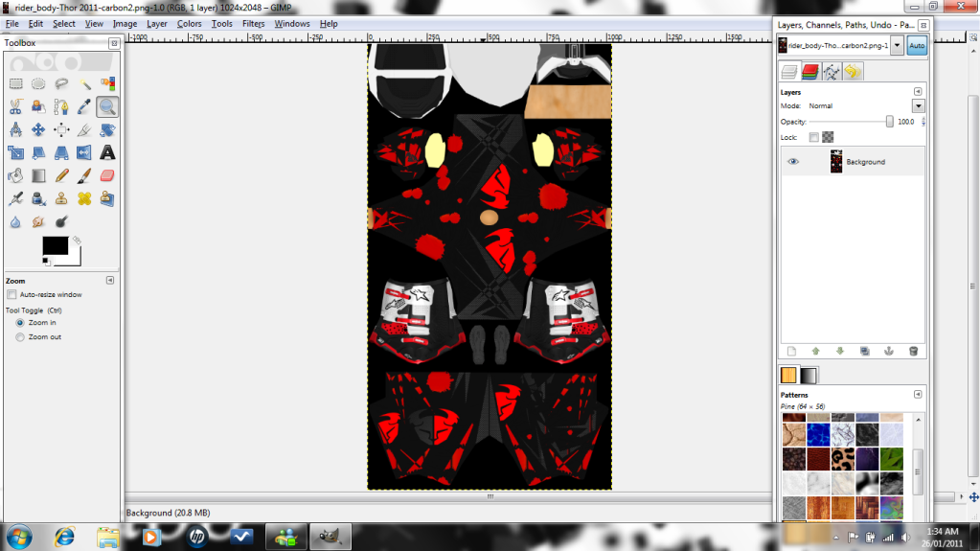
Task: Select the Rectangle Select tool
Action: (15, 83)
